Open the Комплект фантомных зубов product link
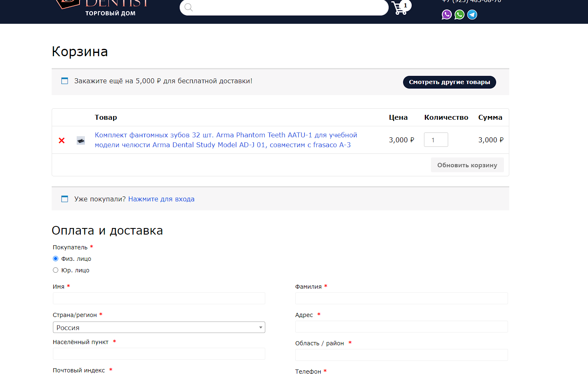 [x=226, y=140]
